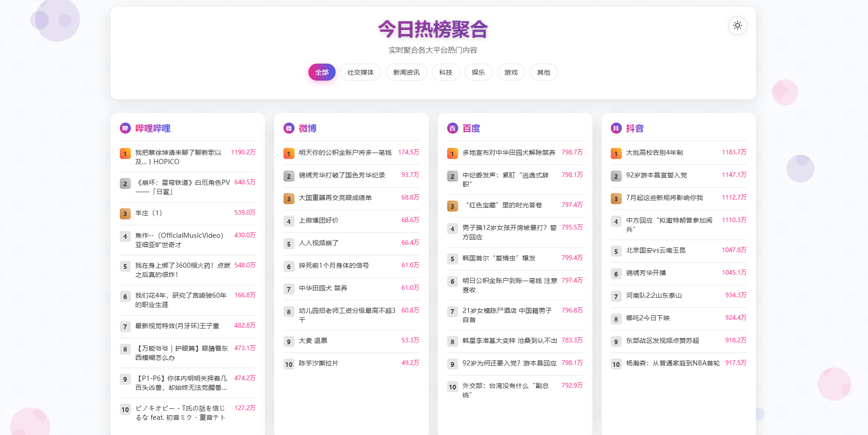Open ピノキオピー - T氏の話を信じるな entry
The image size is (868, 435).
[x=181, y=413]
